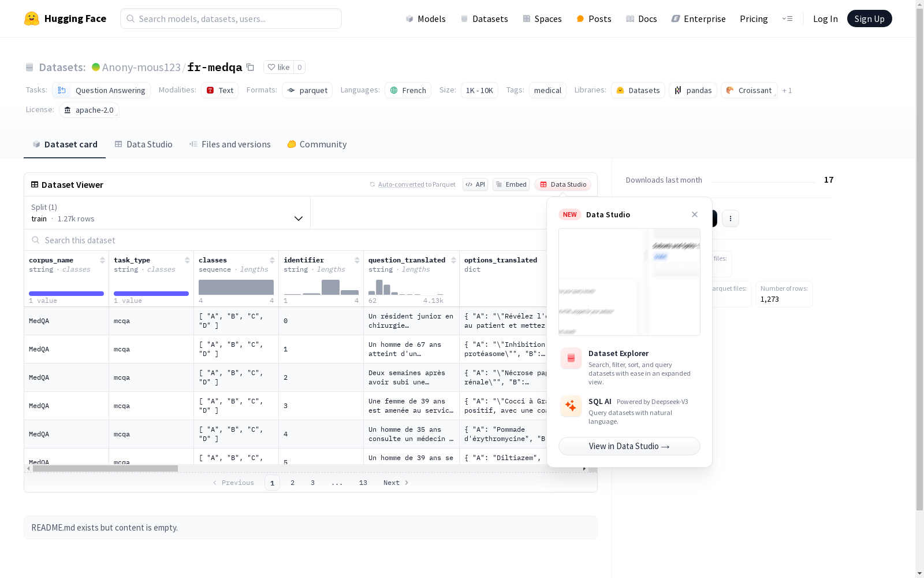Open the API button in Dataset Viewer

point(475,184)
